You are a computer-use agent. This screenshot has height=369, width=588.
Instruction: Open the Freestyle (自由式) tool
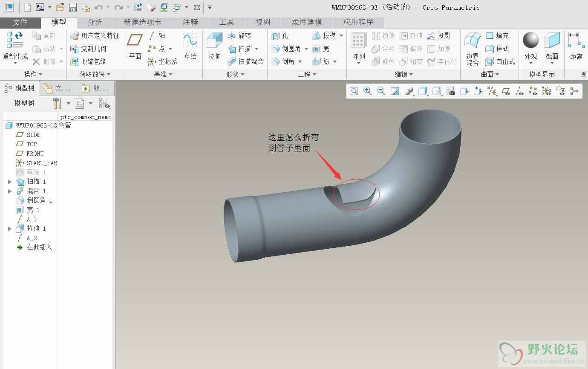[500, 61]
